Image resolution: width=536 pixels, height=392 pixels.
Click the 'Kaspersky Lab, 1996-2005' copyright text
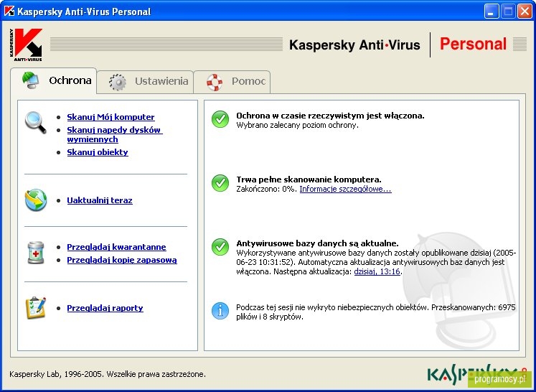tap(108, 374)
